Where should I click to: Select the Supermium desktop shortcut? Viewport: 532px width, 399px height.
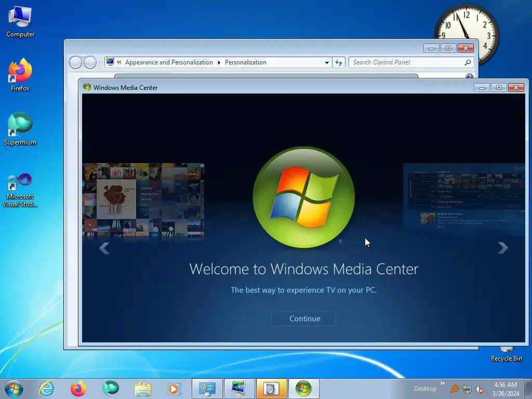click(20, 129)
